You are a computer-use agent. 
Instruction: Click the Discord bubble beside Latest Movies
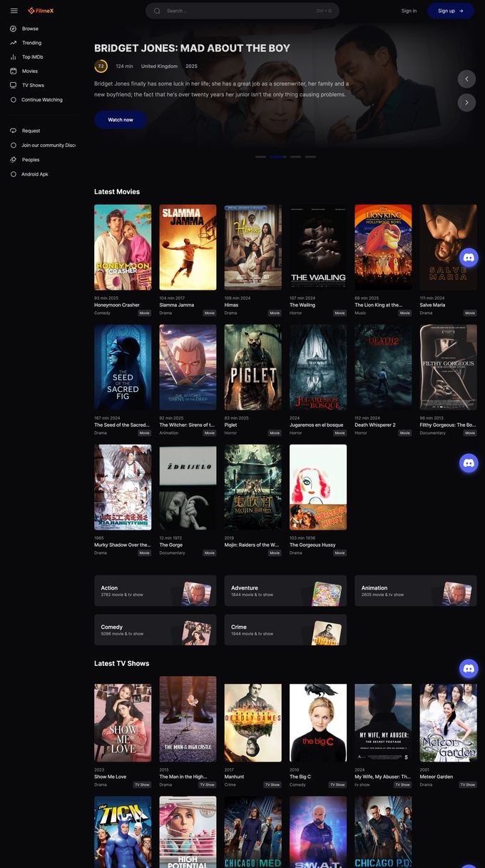pyautogui.click(x=469, y=258)
